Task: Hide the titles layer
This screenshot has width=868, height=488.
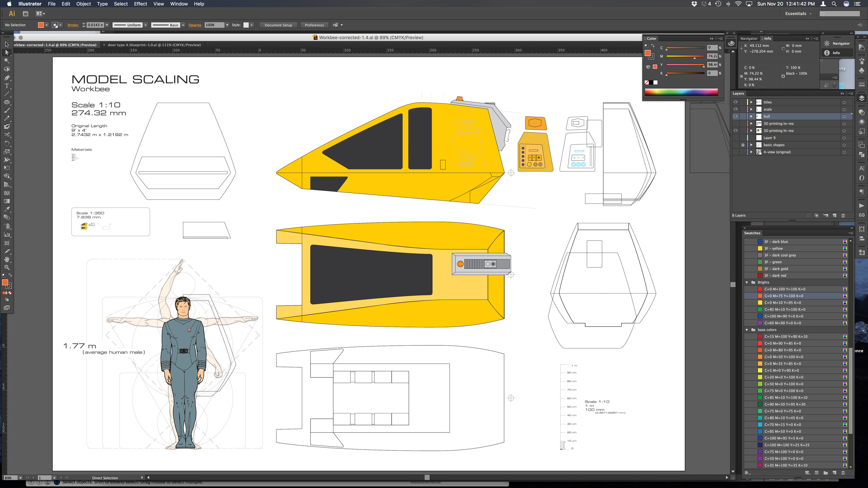Action: (735, 102)
